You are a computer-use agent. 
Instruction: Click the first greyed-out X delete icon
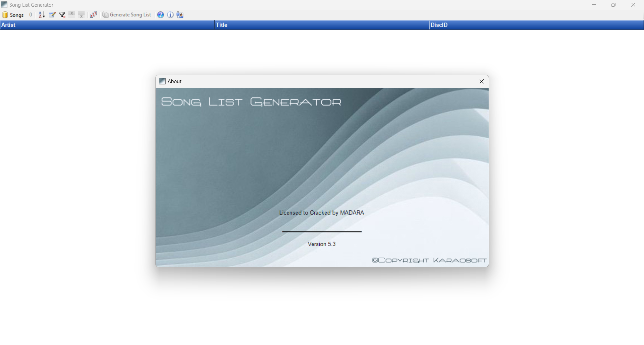click(72, 14)
